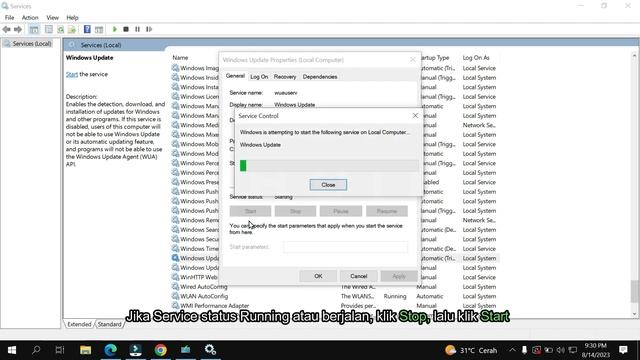The height and width of the screenshot is (360, 640).
Task: Click the Service Control progress bar
Action: point(329,165)
